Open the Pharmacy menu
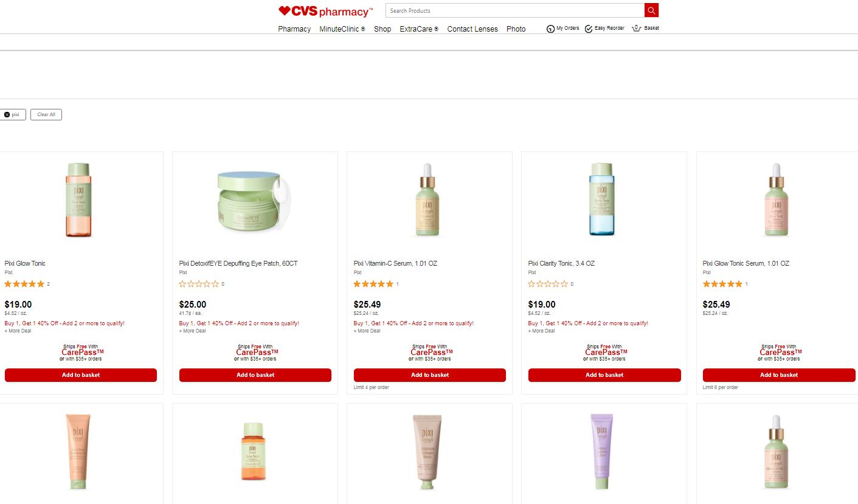The image size is (858, 504). pyautogui.click(x=294, y=29)
